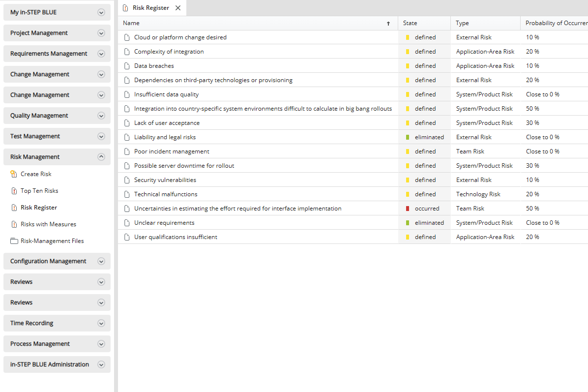The width and height of the screenshot is (588, 392).
Task: Click the document icon beside Poor incident management
Action: click(127, 151)
